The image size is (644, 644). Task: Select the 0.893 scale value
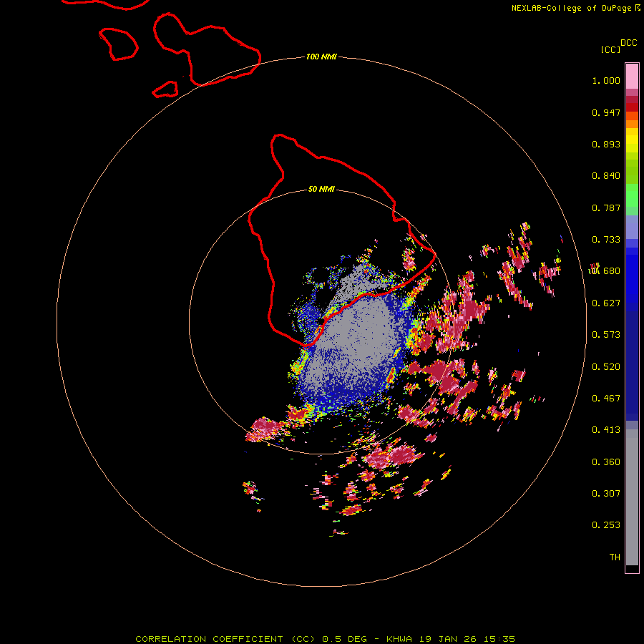[x=606, y=144]
